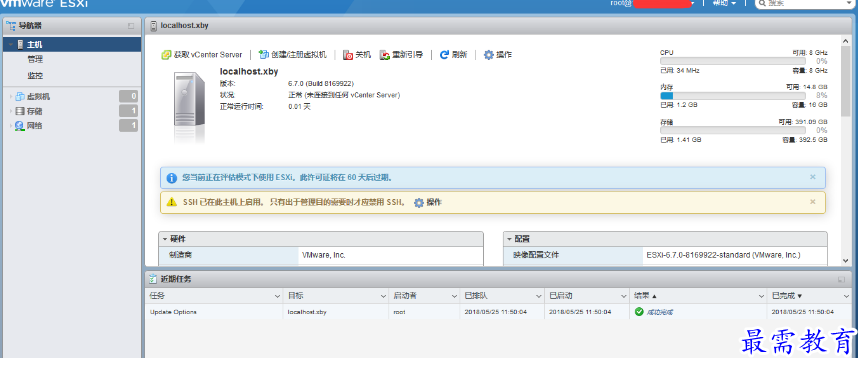The height and width of the screenshot is (373, 863).
Task: Expand the 网络 tree node
Action: point(11,125)
